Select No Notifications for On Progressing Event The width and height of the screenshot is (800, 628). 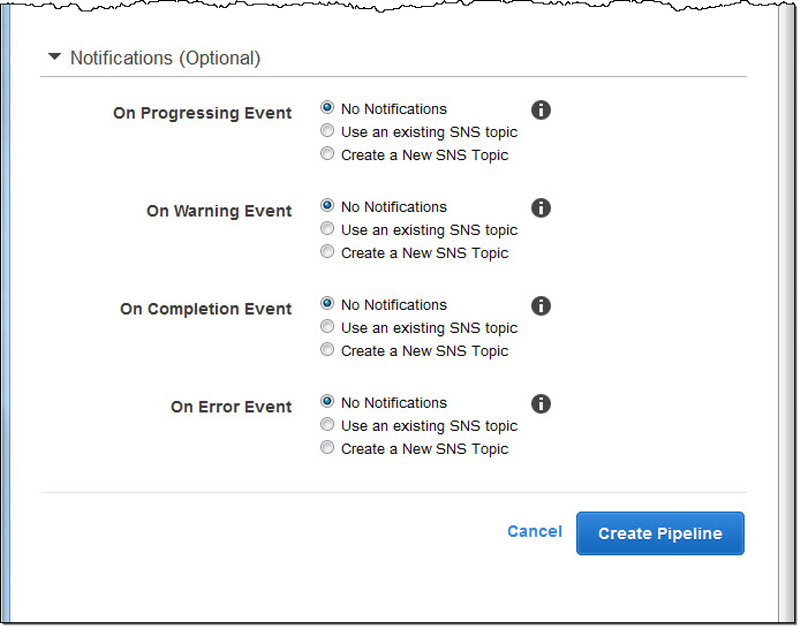pyautogui.click(x=327, y=108)
